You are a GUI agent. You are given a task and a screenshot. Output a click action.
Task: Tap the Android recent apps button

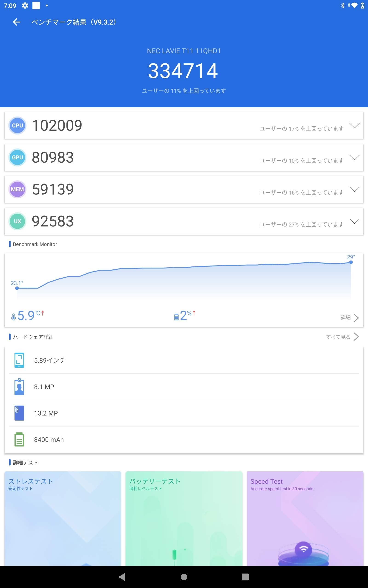point(245,577)
